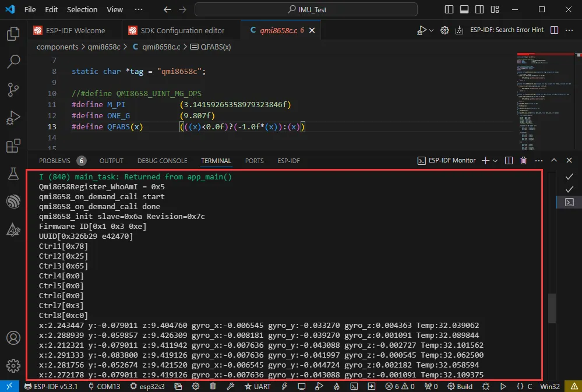Kill terminal with the trash icon
Viewport: 582px width, 392px height.
(523, 161)
